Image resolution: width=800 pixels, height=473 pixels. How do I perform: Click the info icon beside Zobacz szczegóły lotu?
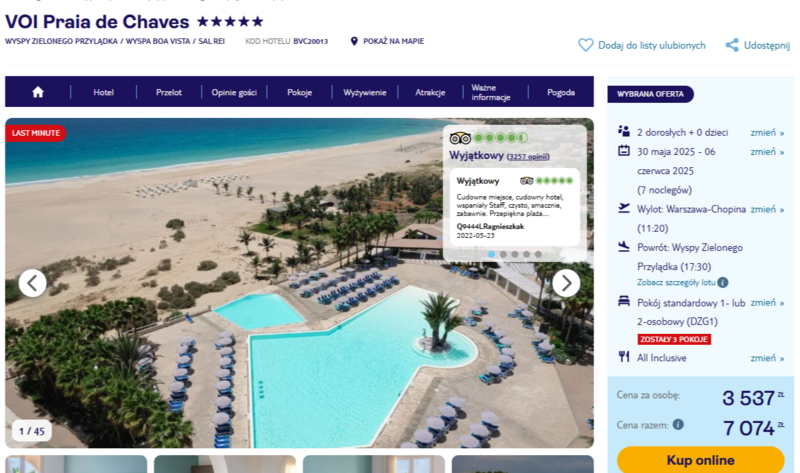[x=722, y=282]
